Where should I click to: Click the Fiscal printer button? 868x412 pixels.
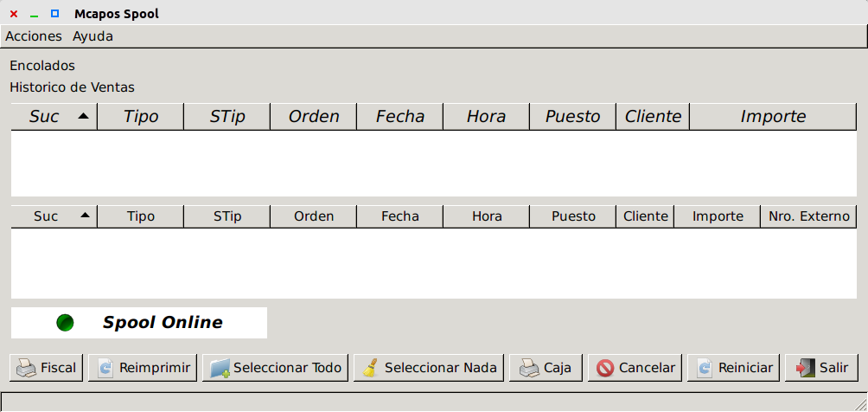coord(47,368)
